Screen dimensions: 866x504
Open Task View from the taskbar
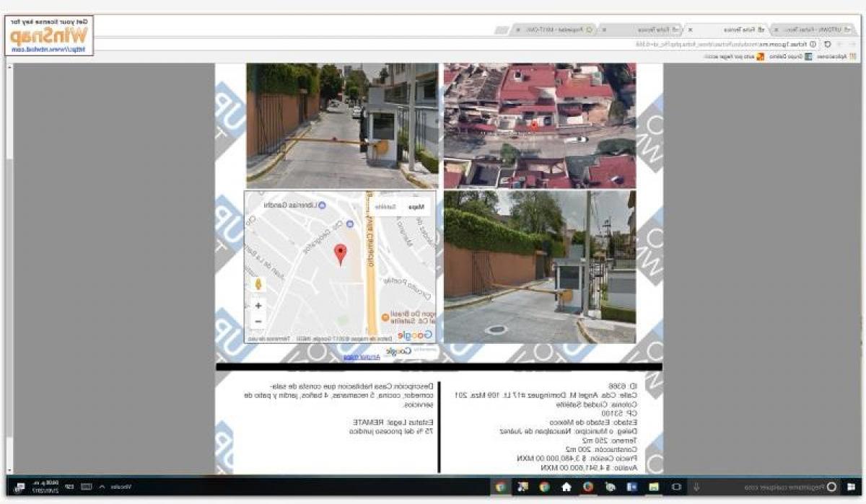coord(676,487)
